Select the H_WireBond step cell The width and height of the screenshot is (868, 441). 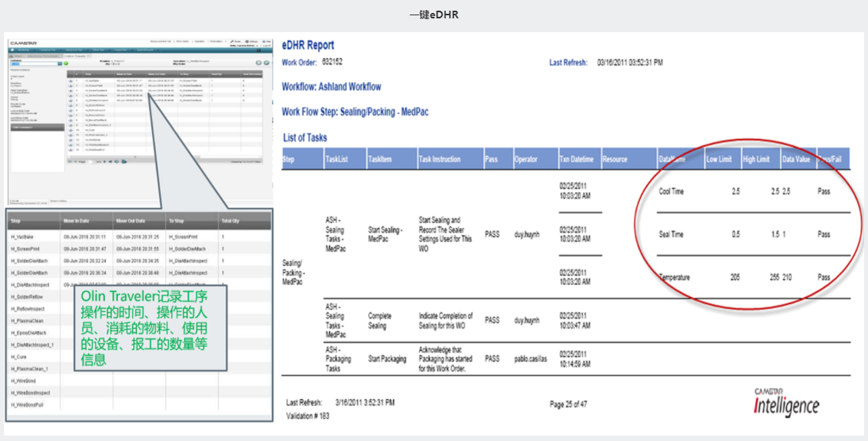click(x=23, y=381)
